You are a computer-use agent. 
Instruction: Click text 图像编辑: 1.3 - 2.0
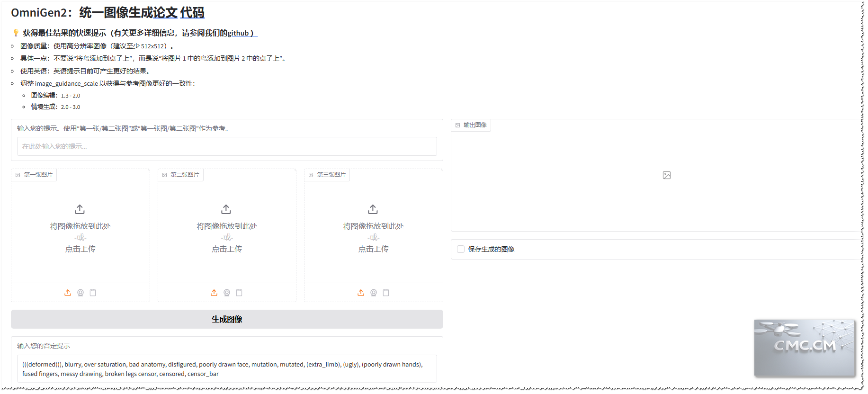point(56,96)
